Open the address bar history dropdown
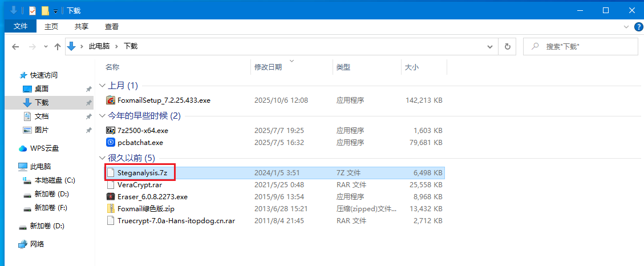The height and width of the screenshot is (266, 644). click(489, 47)
